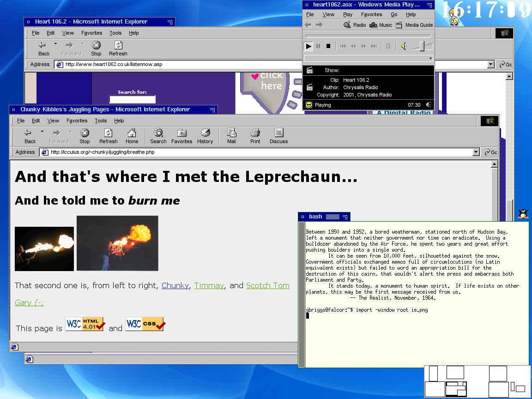Click sun icon beside Playing status

tap(309, 105)
